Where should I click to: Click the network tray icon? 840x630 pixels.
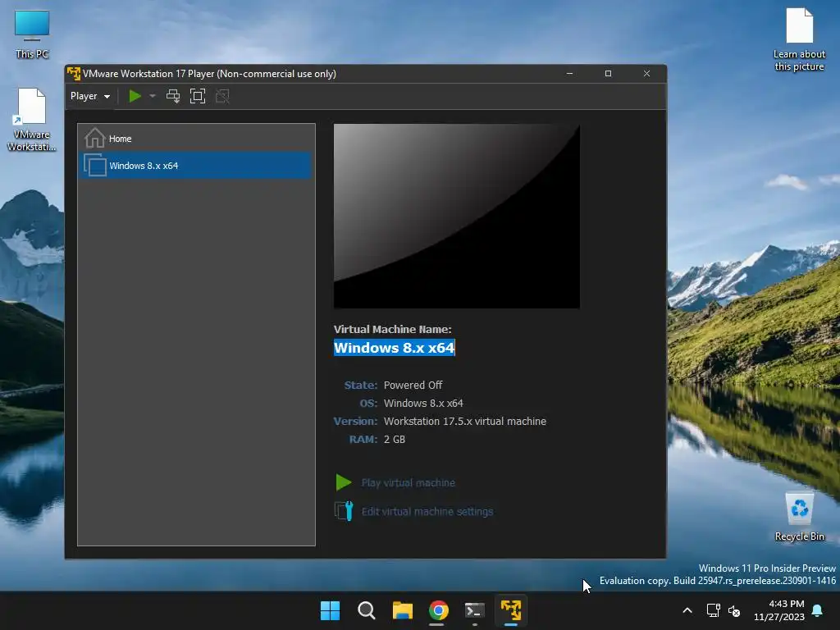click(714, 610)
